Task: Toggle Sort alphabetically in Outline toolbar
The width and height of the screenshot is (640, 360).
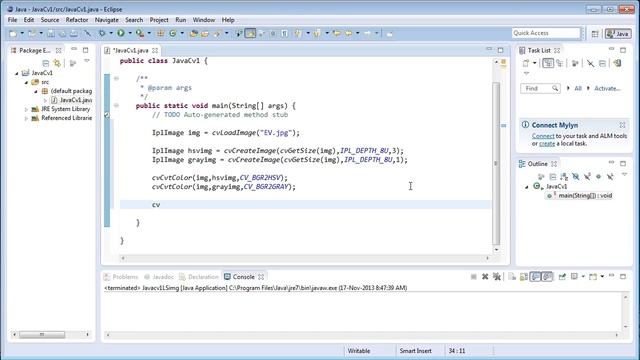Action: point(564,176)
